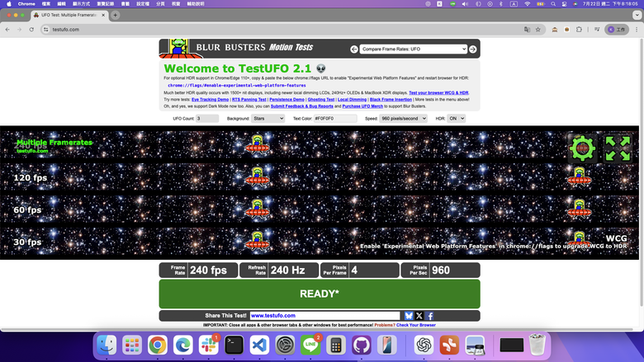
Task: Open System Settings from Dock
Action: pos(285,346)
